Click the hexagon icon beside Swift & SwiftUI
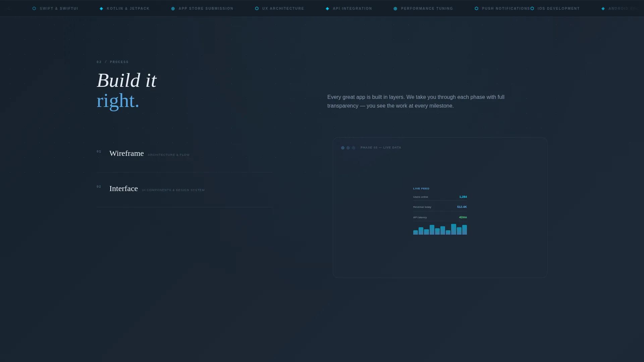644x362 pixels. click(x=34, y=9)
